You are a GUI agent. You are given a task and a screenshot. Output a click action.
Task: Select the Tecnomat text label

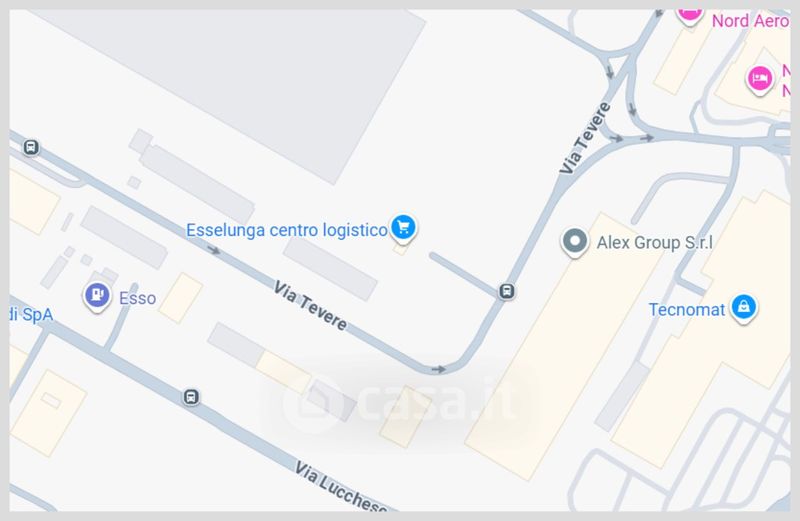[687, 310]
